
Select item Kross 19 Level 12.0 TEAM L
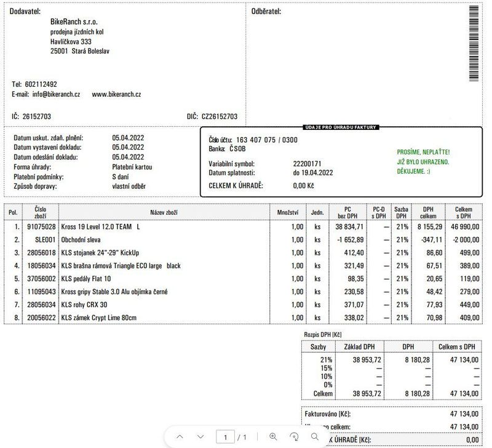pos(100,226)
